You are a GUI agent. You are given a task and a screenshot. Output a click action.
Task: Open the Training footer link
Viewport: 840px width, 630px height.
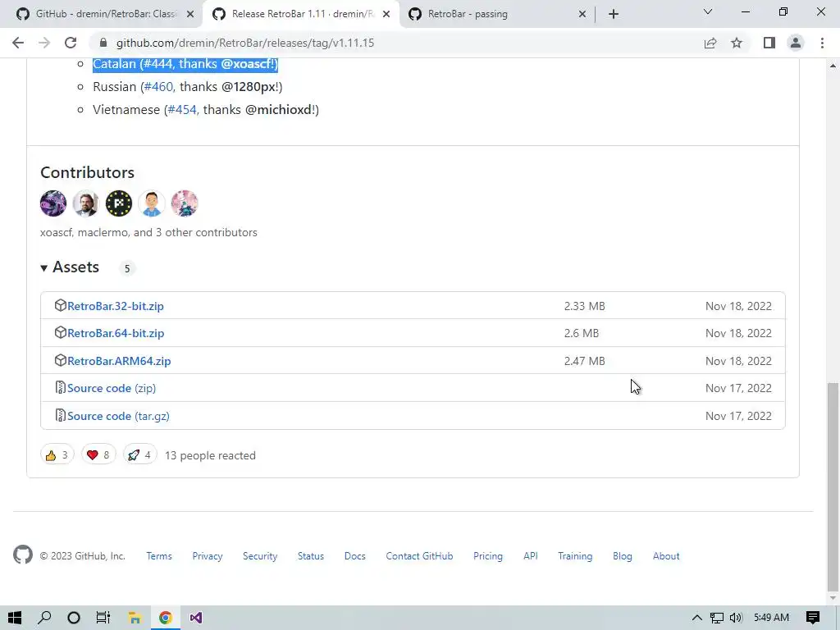click(575, 556)
